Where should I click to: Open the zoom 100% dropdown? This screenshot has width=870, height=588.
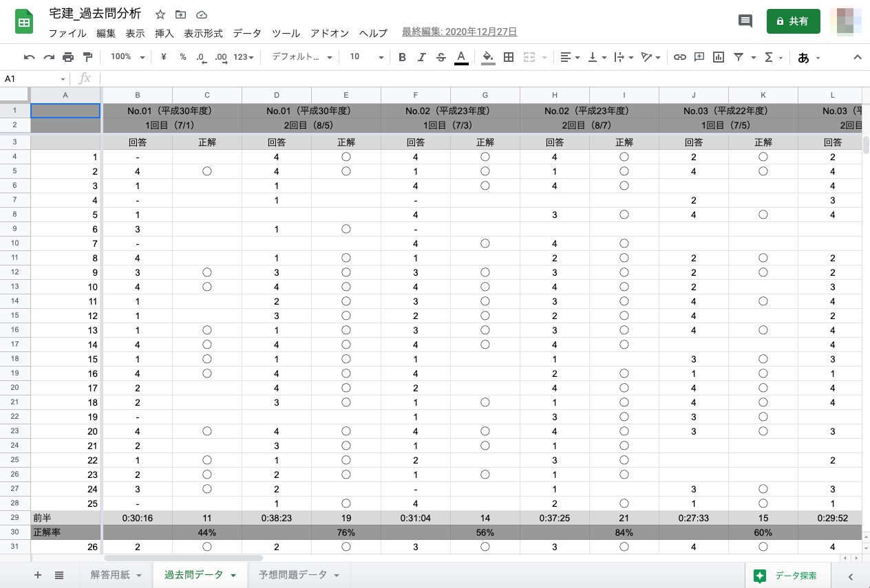(128, 57)
